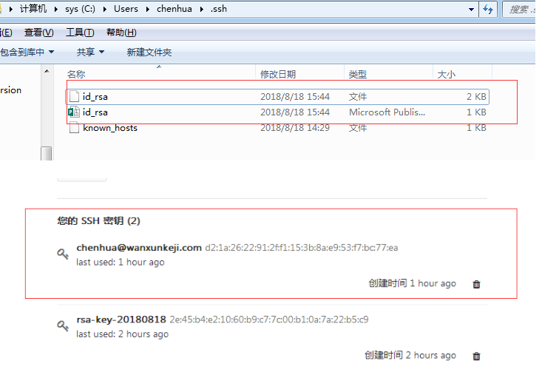This screenshot has height=392, width=542.
Task: Click the 2 KB size cell of id_rsa
Action: point(476,96)
